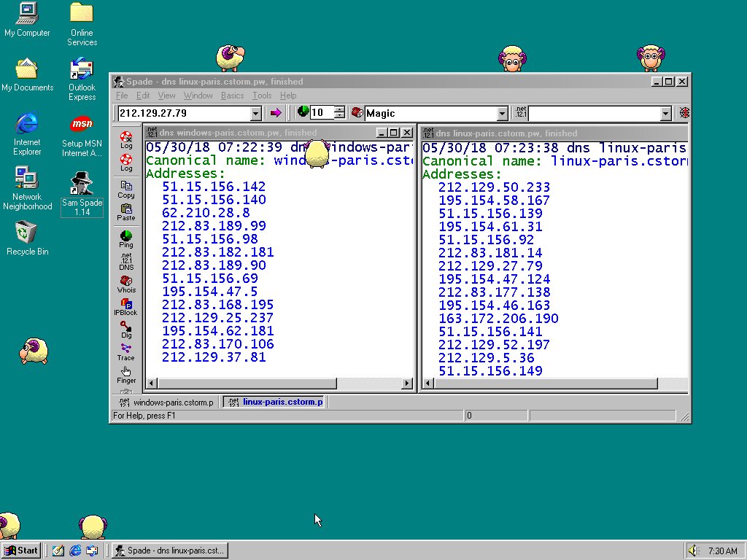Open My Computer desktop icon

[27, 20]
